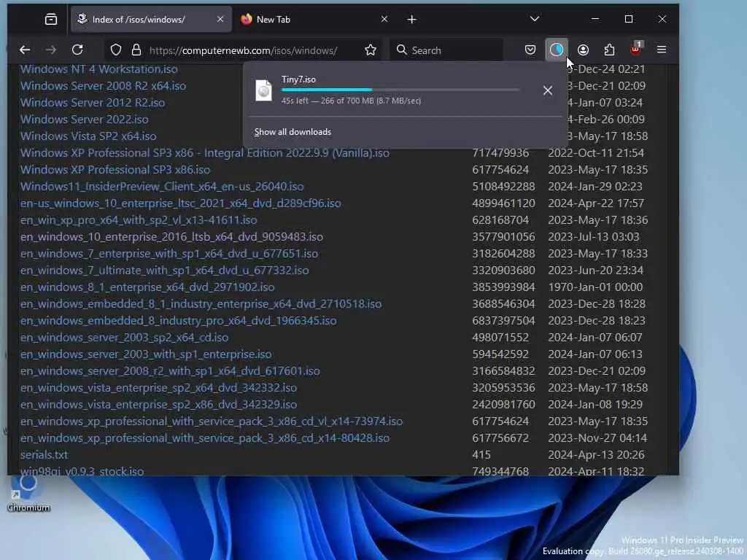Open a new tab with plus
Image resolution: width=747 pixels, height=560 pixels.
pos(412,20)
